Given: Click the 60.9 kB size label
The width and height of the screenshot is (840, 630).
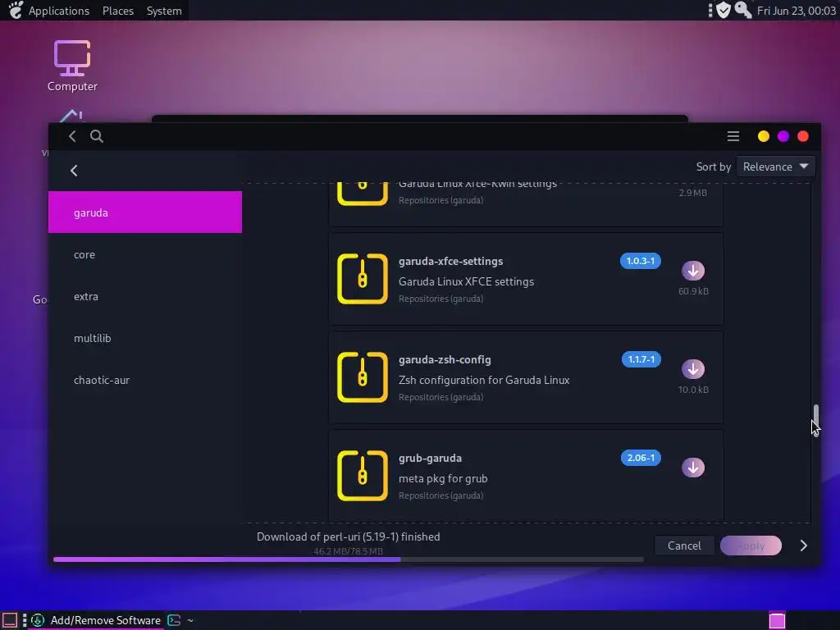Looking at the screenshot, I should [x=693, y=291].
